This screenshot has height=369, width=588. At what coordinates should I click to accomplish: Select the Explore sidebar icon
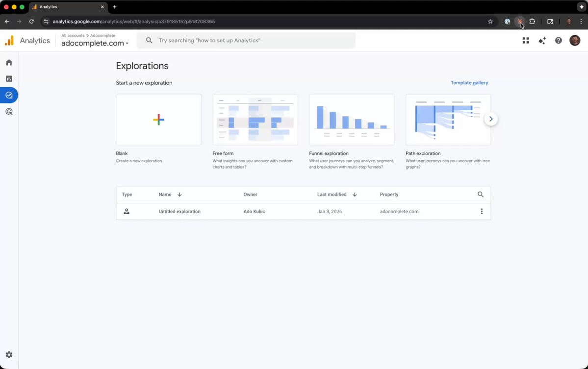click(9, 95)
